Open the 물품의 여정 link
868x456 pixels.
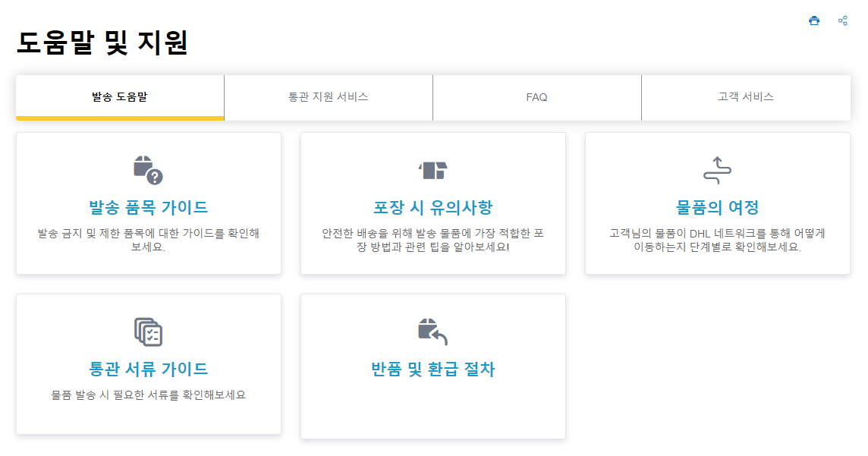(x=718, y=208)
